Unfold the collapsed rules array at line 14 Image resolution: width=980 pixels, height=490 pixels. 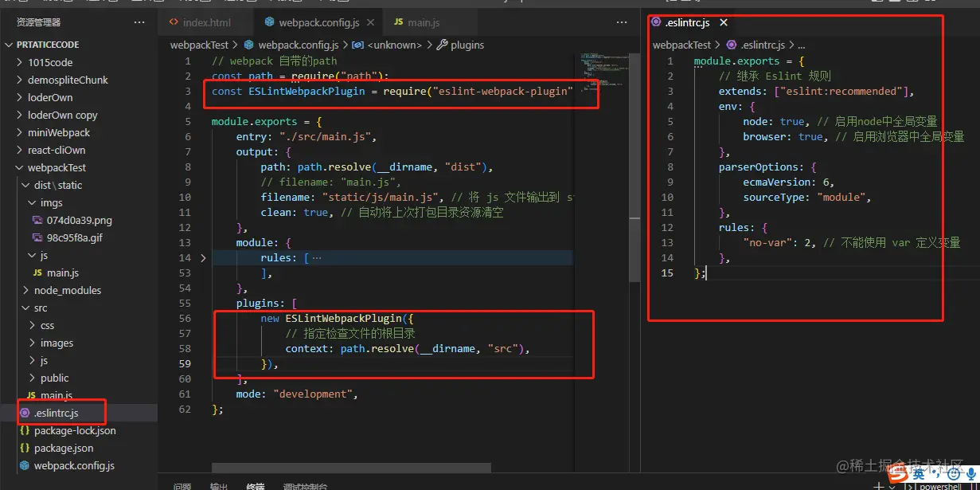click(x=204, y=257)
